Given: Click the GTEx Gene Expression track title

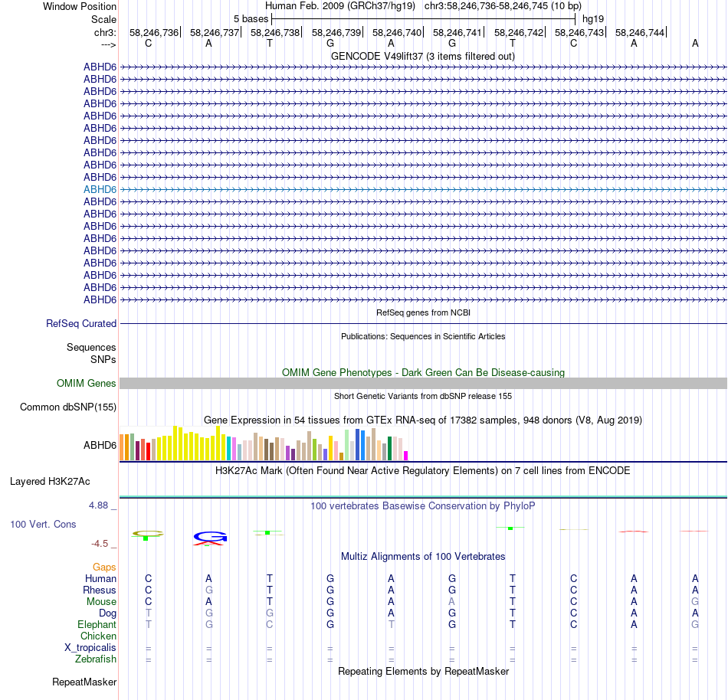Looking at the screenshot, I should [423, 420].
